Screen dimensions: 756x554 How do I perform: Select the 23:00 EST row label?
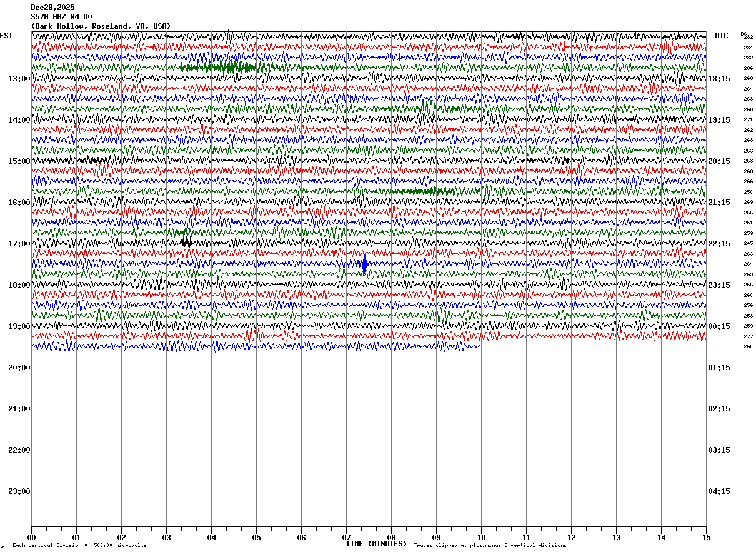(19, 491)
